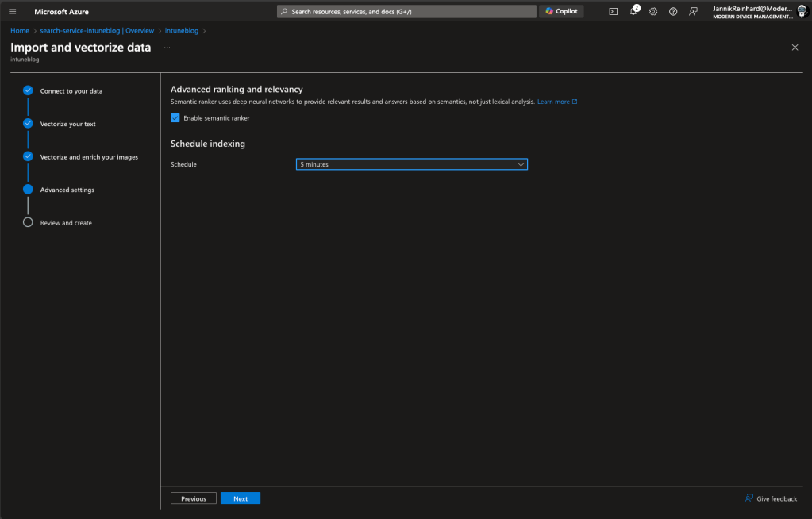Open the Copilot assistant
The image size is (812, 519).
coord(561,11)
